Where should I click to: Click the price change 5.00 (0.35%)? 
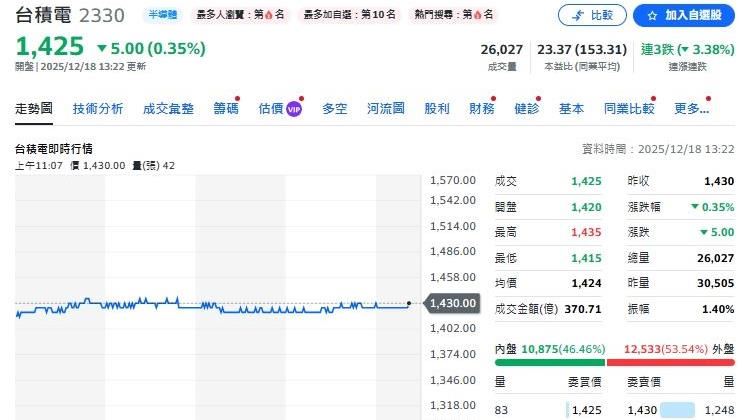(151, 48)
